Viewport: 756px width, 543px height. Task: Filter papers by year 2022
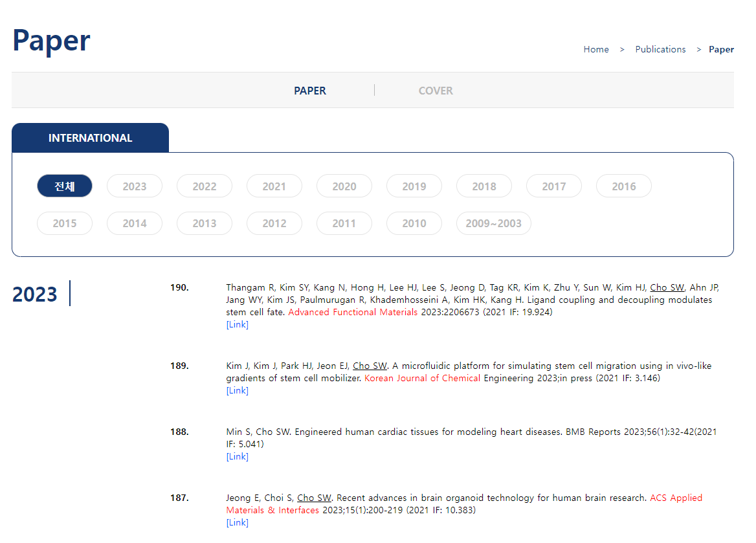pos(205,186)
